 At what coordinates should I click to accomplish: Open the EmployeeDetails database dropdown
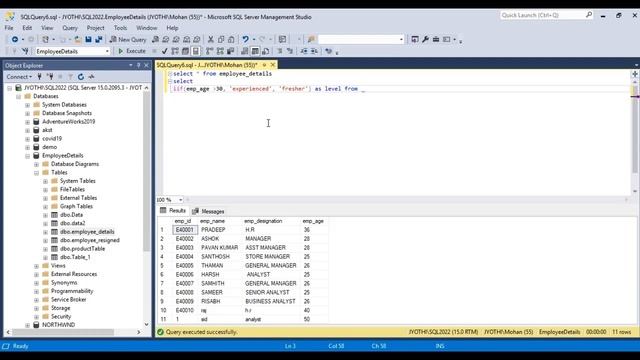(107, 51)
